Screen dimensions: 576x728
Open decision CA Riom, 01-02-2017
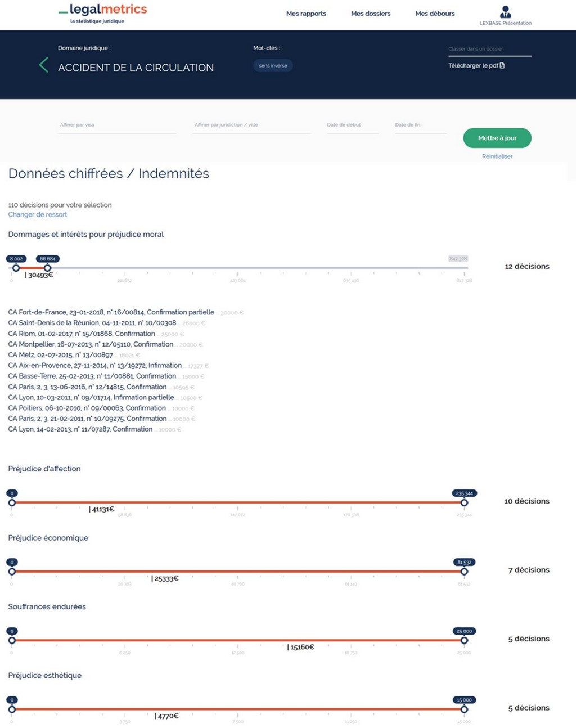tap(82, 334)
